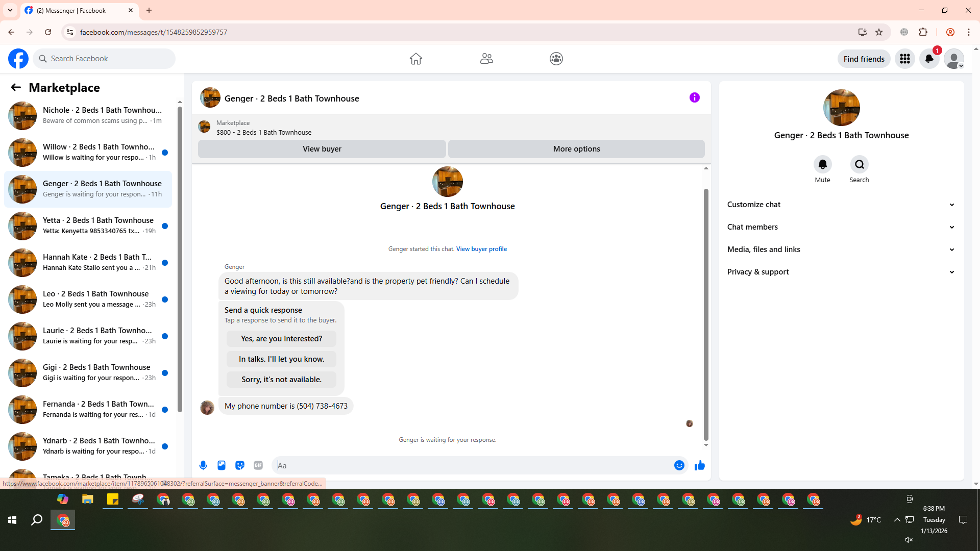
Task: Attach a photo with image icon
Action: point(222,465)
